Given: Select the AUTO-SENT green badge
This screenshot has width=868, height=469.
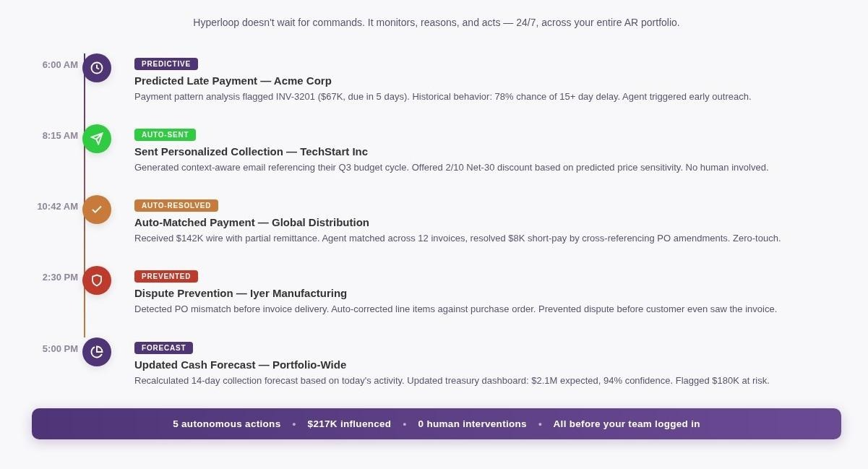Looking at the screenshot, I should tap(165, 134).
